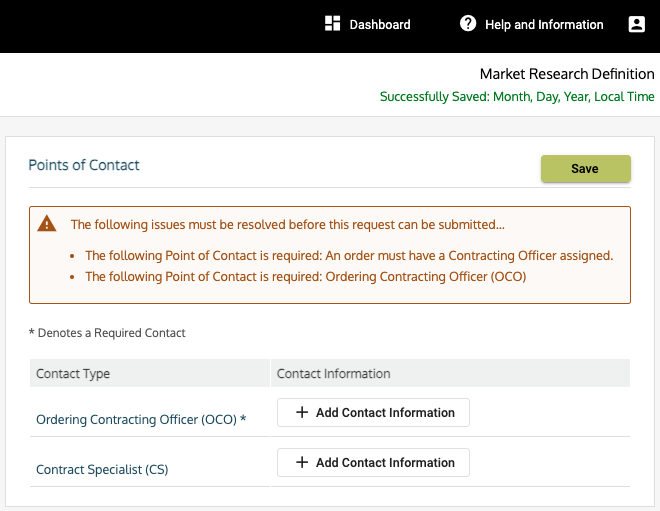Click the Contact Information column header

tap(333, 374)
